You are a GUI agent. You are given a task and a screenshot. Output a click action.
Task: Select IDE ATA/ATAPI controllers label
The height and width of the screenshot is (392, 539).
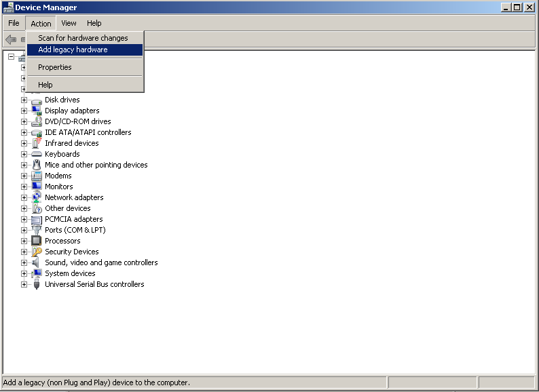click(x=88, y=133)
